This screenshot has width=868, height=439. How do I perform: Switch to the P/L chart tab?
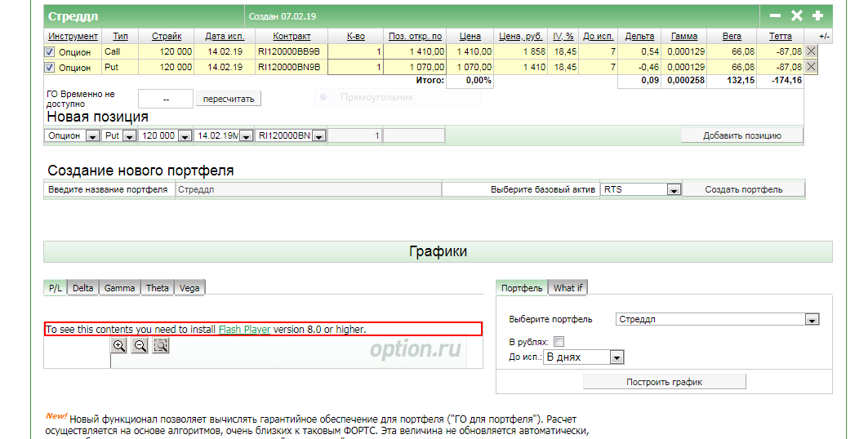[x=56, y=288]
